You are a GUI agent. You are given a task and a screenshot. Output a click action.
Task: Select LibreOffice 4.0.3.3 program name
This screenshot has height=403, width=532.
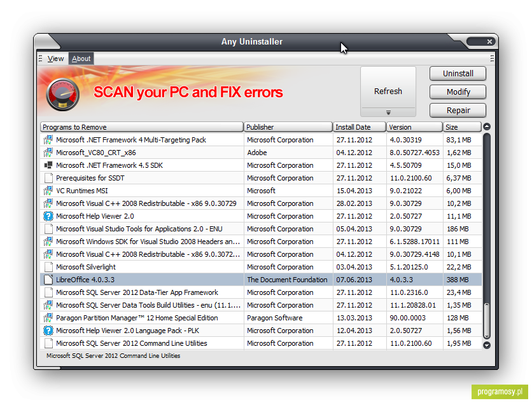coord(85,280)
